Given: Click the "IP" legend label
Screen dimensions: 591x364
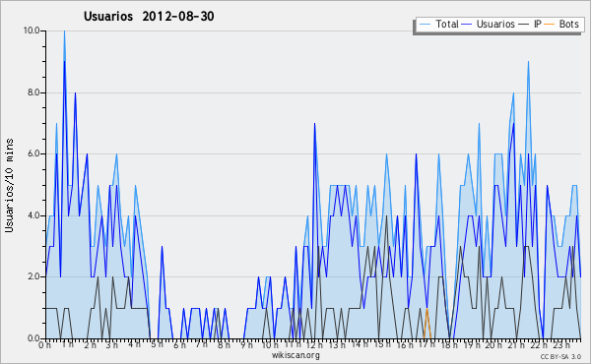Looking at the screenshot, I should (x=538, y=24).
